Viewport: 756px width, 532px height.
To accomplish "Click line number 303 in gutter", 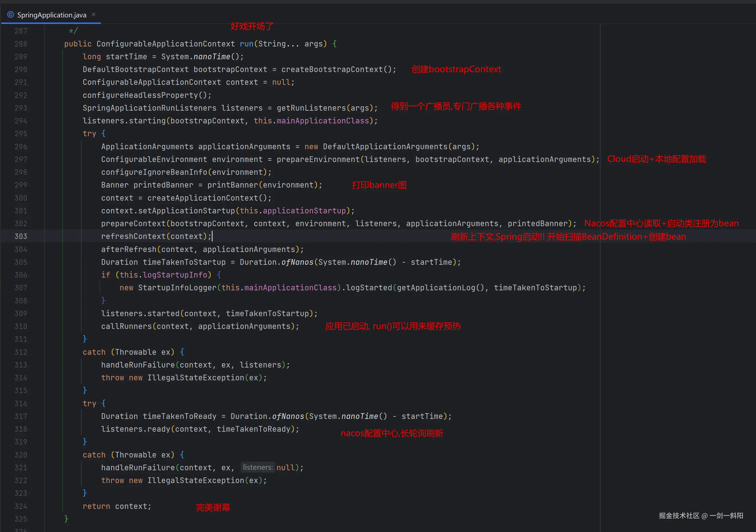I will [x=21, y=237].
